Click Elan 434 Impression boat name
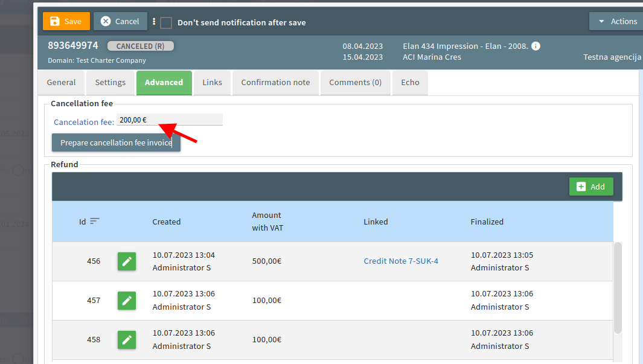 (x=465, y=46)
